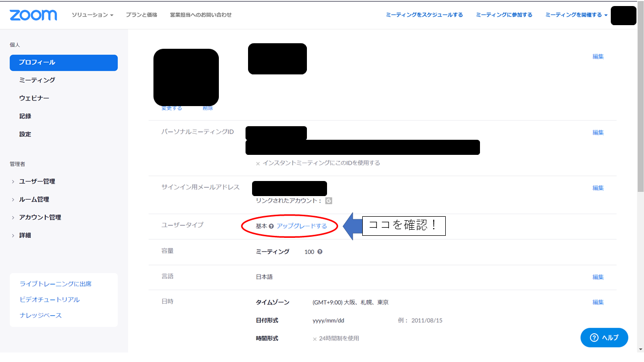644x362 pixels.
Task: Click (GMT+9:00) 大阪、札幌、東京 text
Action: click(x=351, y=303)
